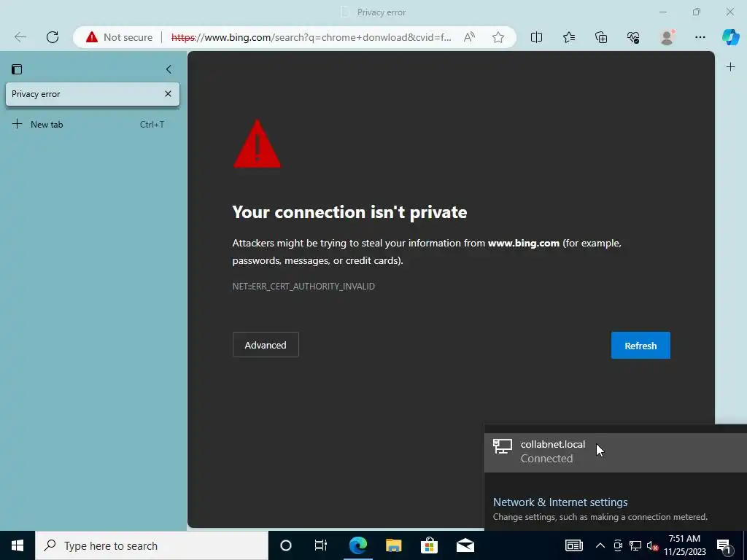Open split screen view icon
747x560 pixels.
(536, 37)
